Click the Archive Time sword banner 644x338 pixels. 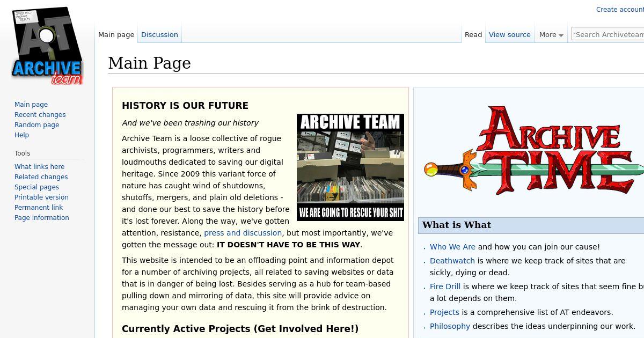point(533,151)
